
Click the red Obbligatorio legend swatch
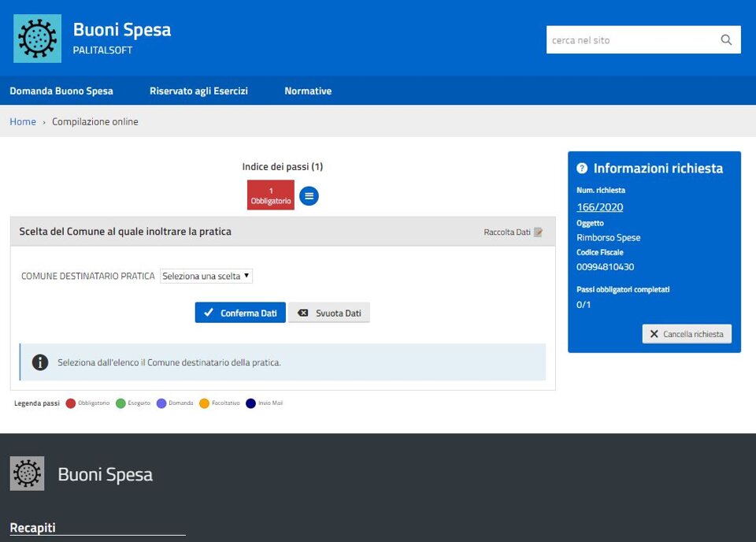(71, 403)
